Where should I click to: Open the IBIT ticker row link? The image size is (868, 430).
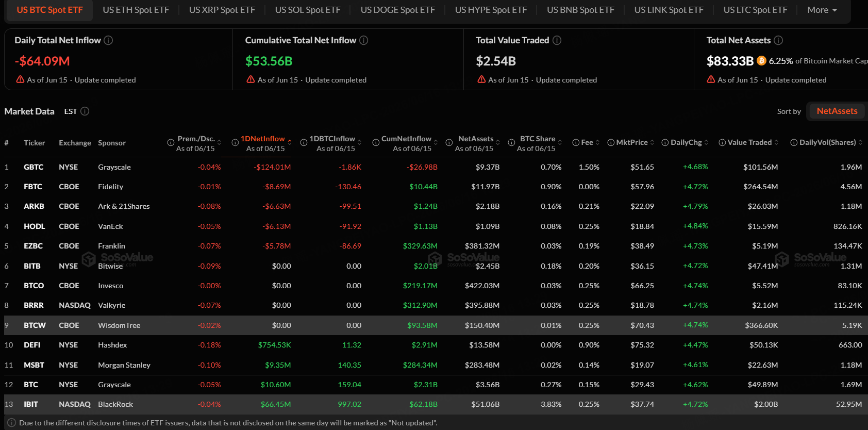tap(31, 404)
